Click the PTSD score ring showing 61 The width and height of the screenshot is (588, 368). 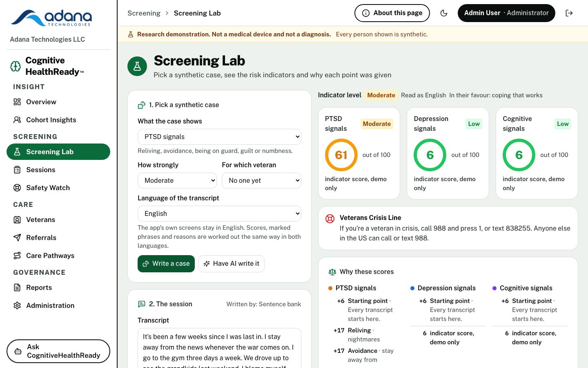341,155
